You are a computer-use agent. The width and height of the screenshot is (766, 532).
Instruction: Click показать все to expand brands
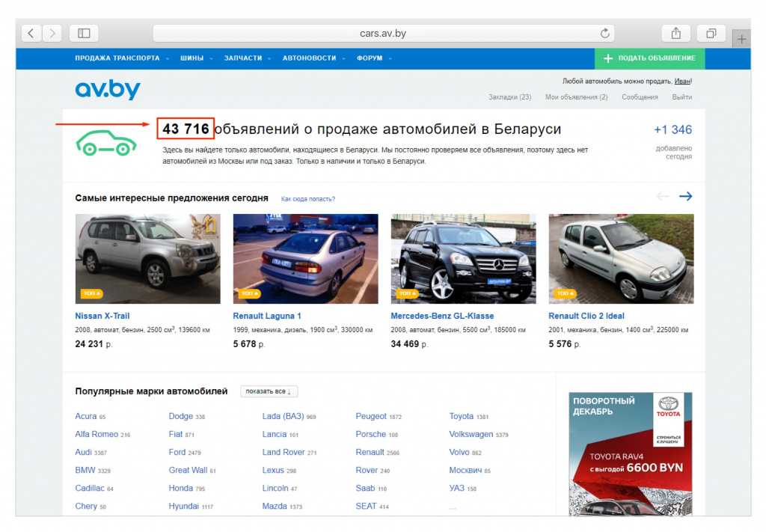coord(269,391)
